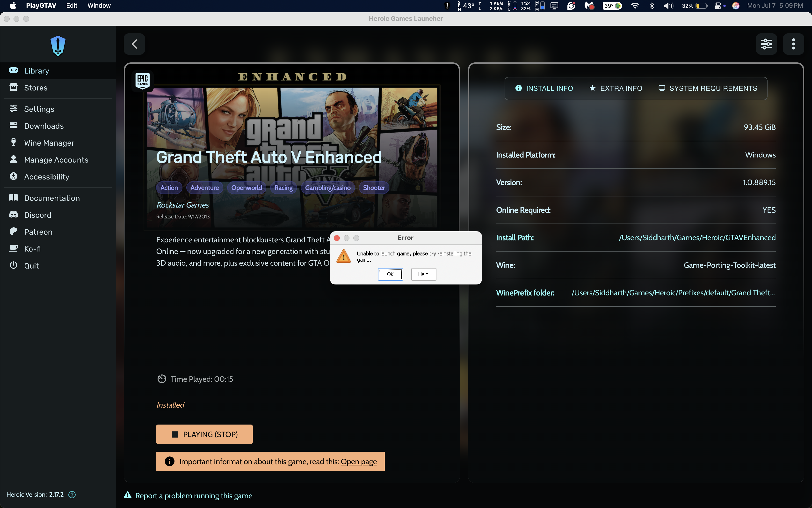Switch to the EXTRA INFO tab
812x508 pixels.
click(616, 88)
